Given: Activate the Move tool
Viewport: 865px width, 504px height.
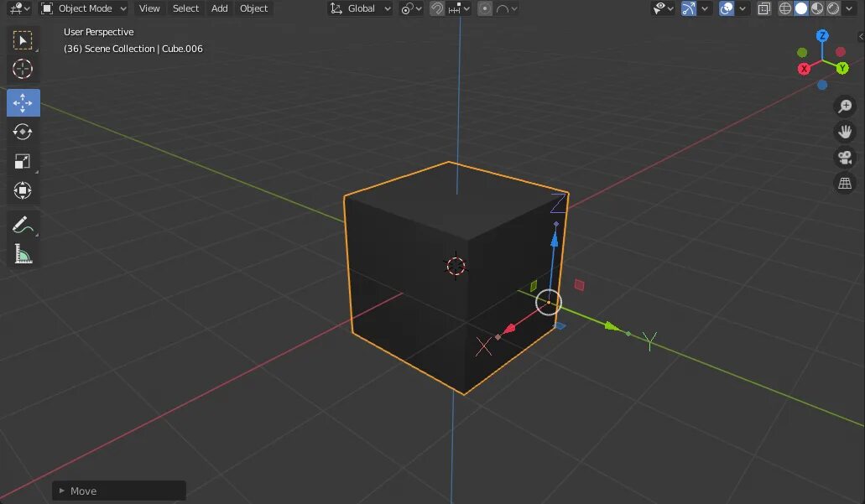Looking at the screenshot, I should [23, 102].
